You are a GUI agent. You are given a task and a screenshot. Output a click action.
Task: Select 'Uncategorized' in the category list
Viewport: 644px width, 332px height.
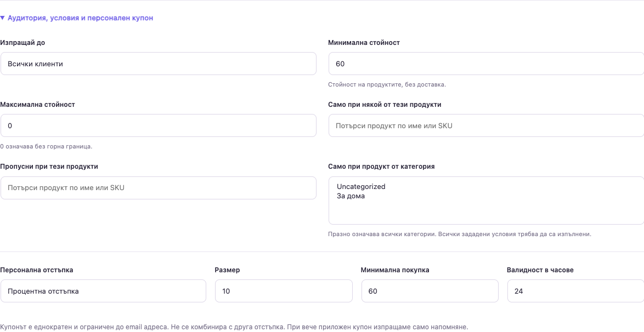pos(361,186)
